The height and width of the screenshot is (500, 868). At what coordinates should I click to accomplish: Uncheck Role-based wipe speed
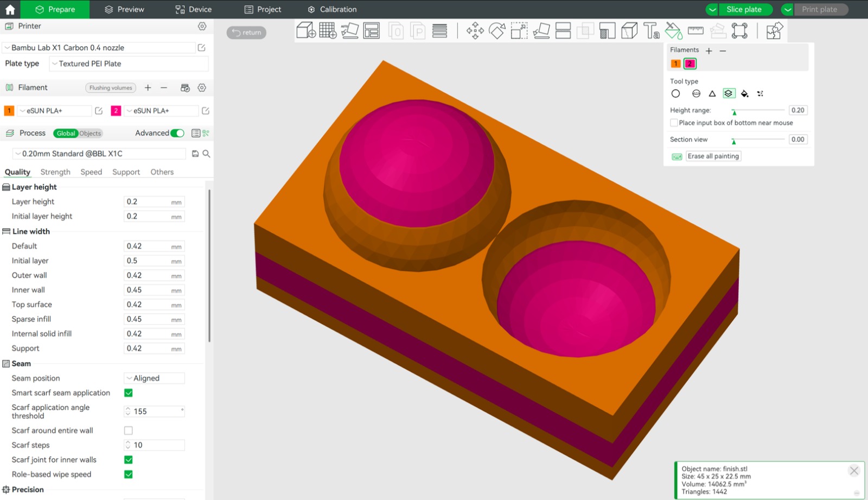(x=129, y=474)
